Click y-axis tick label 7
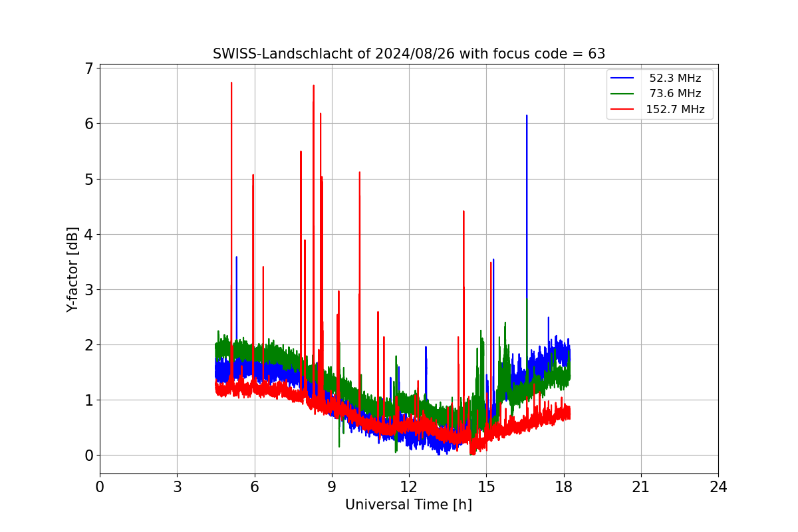This screenshot has height=532, width=798. pyautogui.click(x=88, y=68)
